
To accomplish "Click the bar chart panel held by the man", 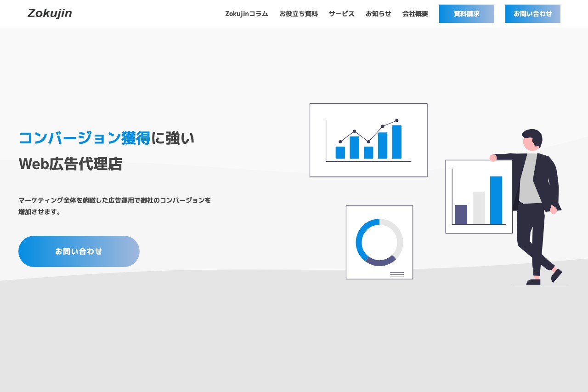I will click(x=479, y=196).
